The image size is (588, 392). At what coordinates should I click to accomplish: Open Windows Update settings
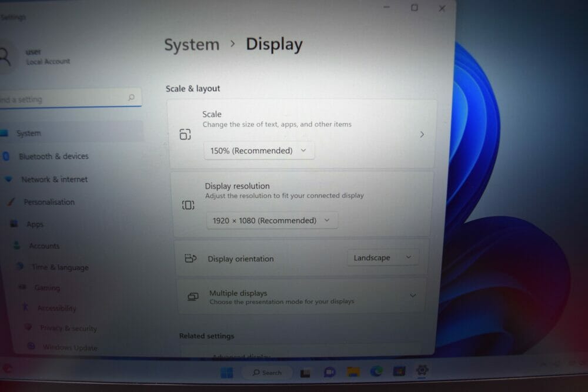(x=69, y=347)
